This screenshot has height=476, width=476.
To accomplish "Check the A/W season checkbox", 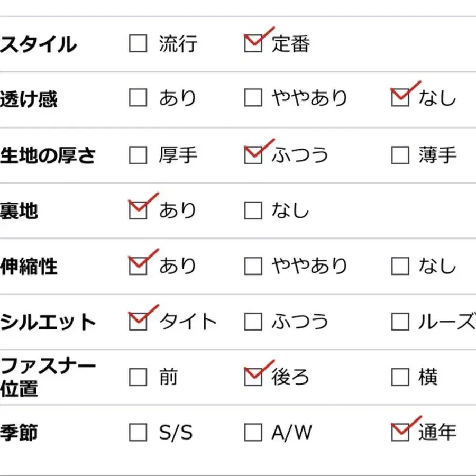I will click(253, 432).
